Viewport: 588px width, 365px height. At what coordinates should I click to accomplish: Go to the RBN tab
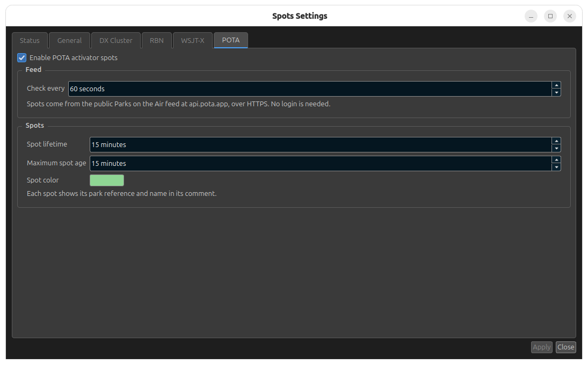tap(157, 40)
